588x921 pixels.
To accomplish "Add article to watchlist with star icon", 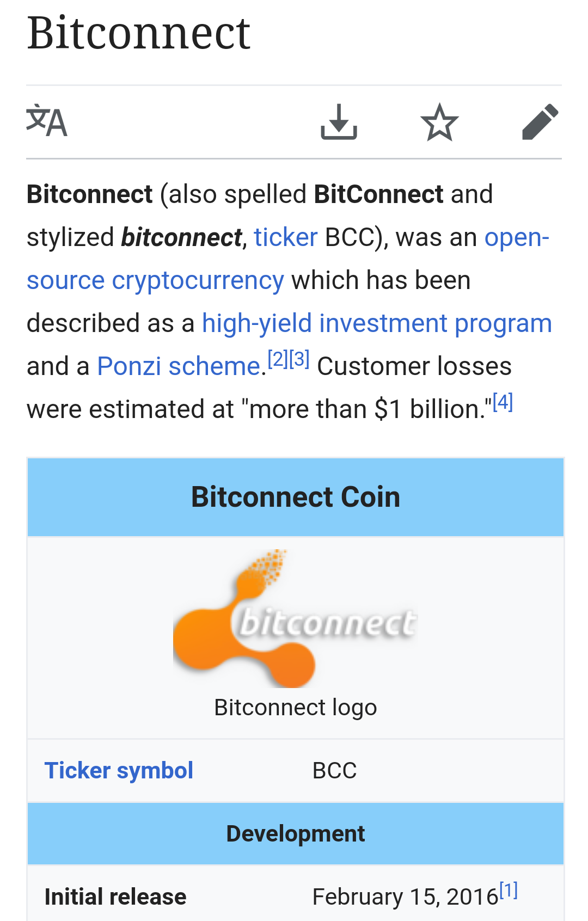I will [439, 121].
